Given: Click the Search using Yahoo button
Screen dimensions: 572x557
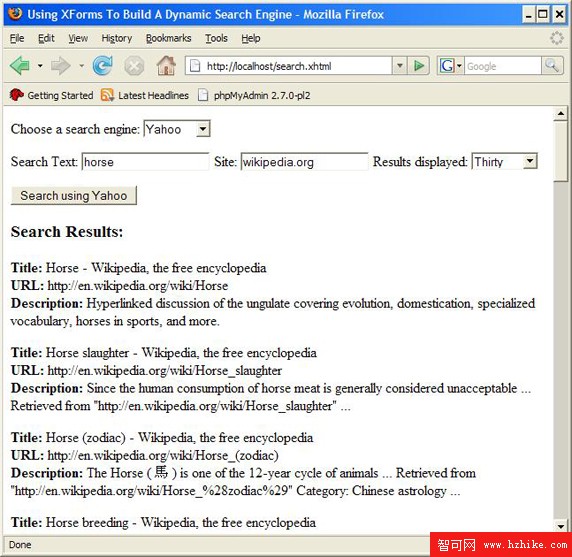Looking at the screenshot, I should (74, 196).
